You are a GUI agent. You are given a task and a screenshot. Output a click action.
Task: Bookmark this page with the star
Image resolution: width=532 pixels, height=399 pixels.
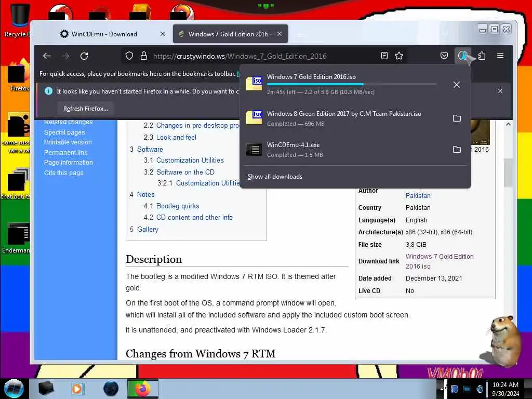tap(399, 56)
